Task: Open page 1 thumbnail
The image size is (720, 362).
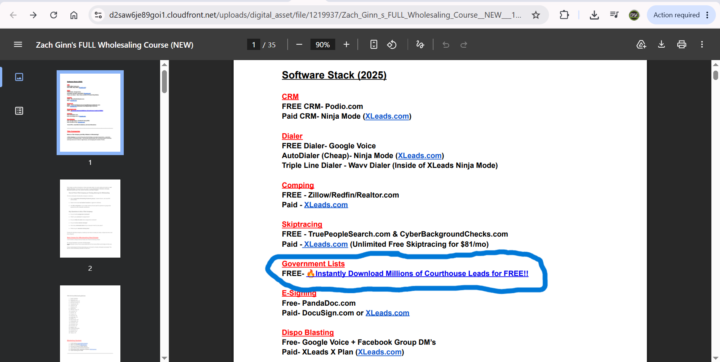Action: click(x=90, y=113)
